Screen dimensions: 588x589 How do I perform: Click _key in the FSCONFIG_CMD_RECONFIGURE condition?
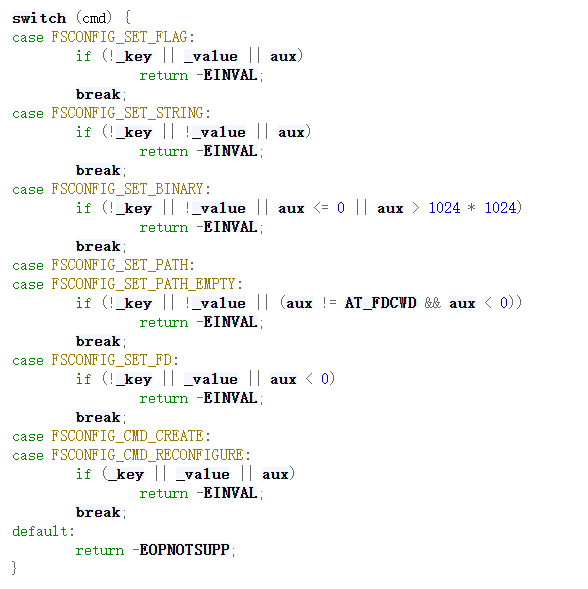click(x=126, y=474)
